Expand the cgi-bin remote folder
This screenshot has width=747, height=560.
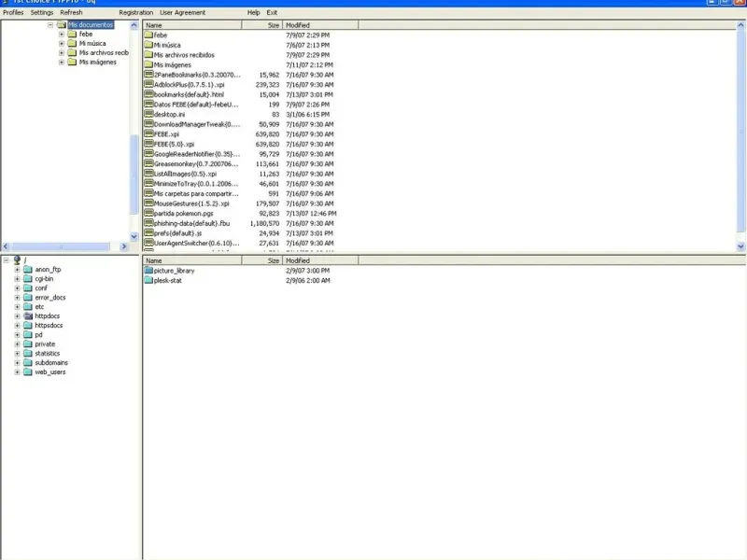[17, 279]
